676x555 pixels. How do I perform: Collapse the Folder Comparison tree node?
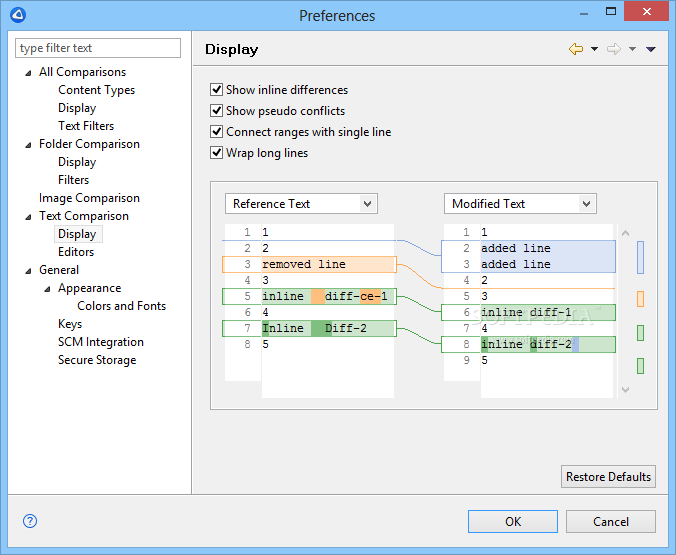point(28,145)
